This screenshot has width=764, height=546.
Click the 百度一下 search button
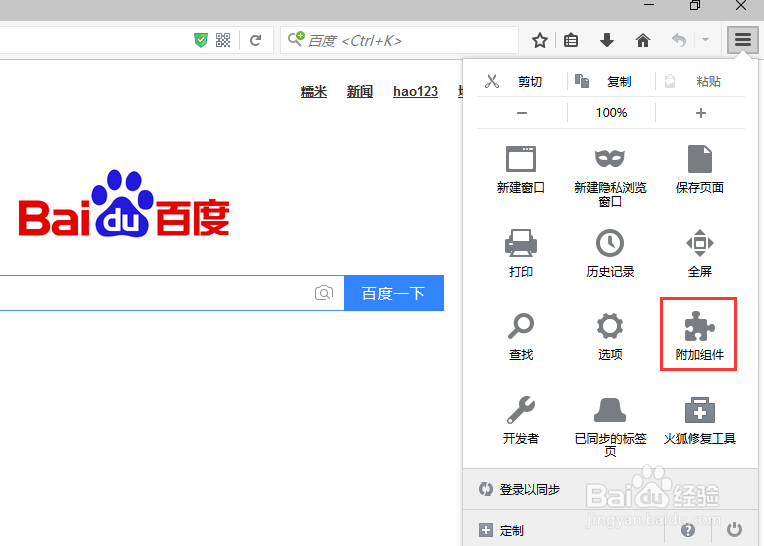[394, 293]
